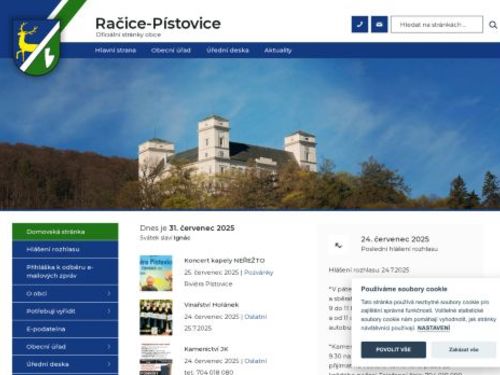Open Ostatní category under Kamenictví JK

point(256,361)
